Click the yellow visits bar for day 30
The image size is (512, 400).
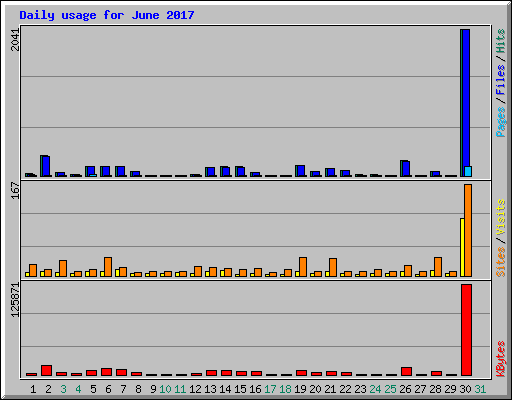462,247
